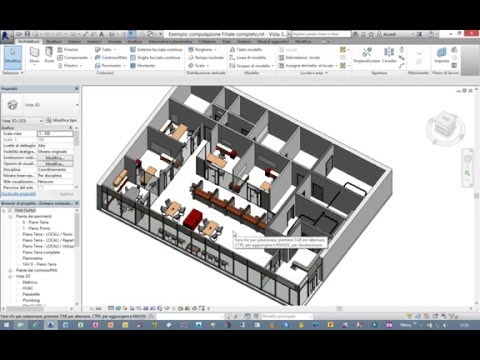
Task: Switch to the Collabora ribbon tab
Action: 207,42
